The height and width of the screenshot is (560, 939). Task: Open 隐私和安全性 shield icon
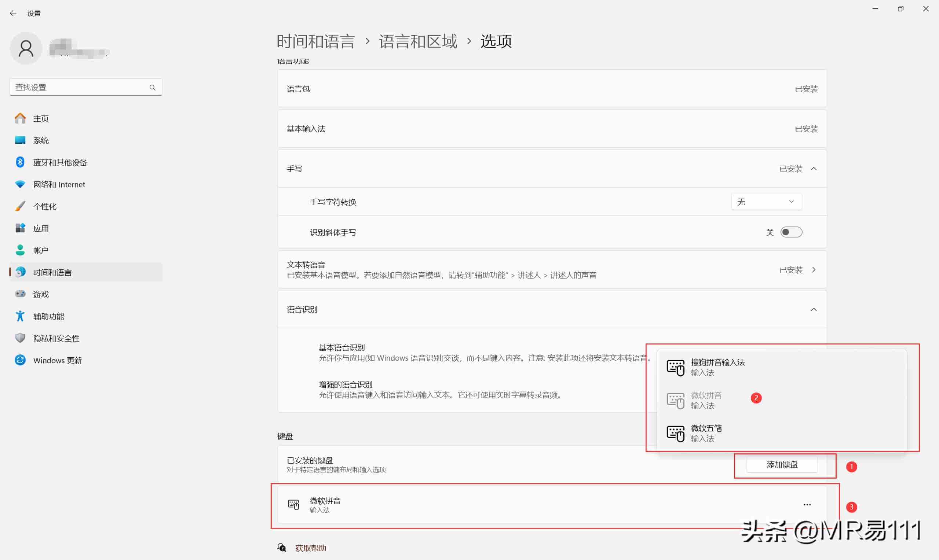pos(20,338)
